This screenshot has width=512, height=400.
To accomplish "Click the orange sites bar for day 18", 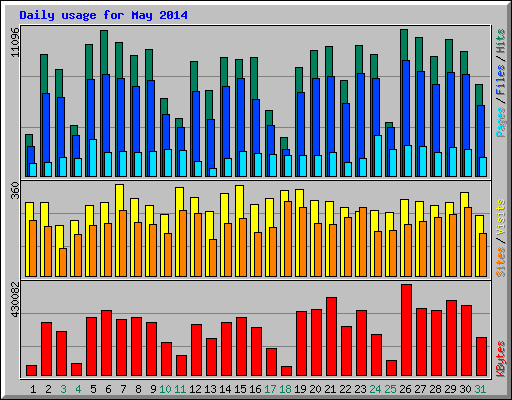I will (x=288, y=239).
